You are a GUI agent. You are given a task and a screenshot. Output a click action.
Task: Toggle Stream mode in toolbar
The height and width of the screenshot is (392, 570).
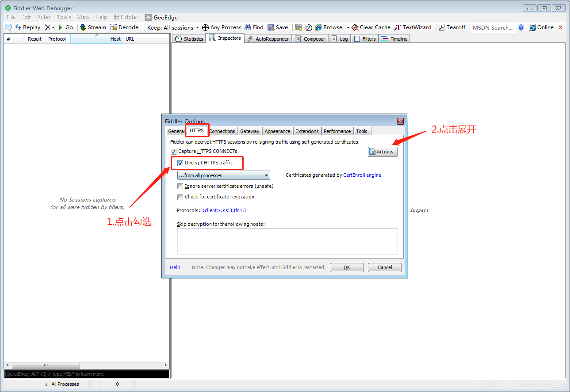pos(93,27)
